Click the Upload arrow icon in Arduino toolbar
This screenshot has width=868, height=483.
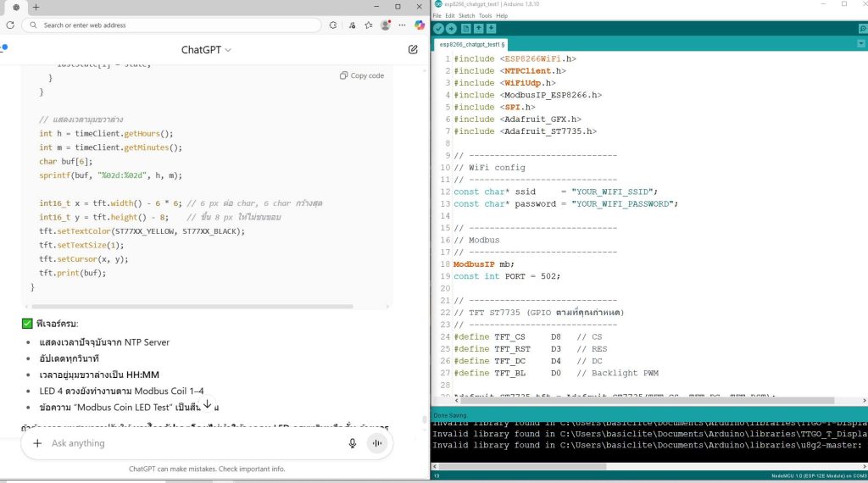(x=451, y=29)
